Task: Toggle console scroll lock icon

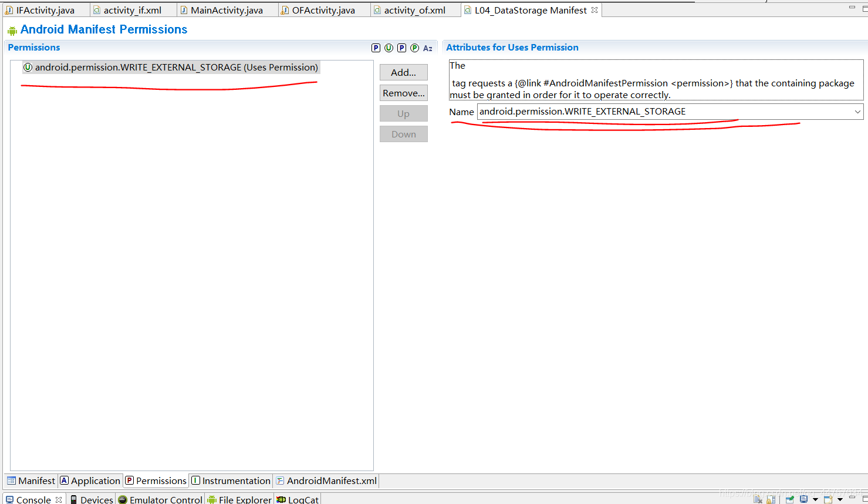Action: (x=771, y=499)
